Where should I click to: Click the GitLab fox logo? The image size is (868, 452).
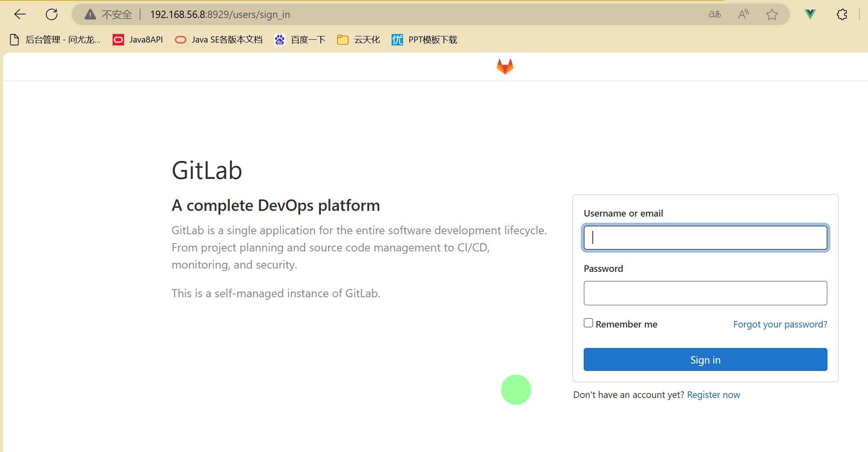pos(505,67)
